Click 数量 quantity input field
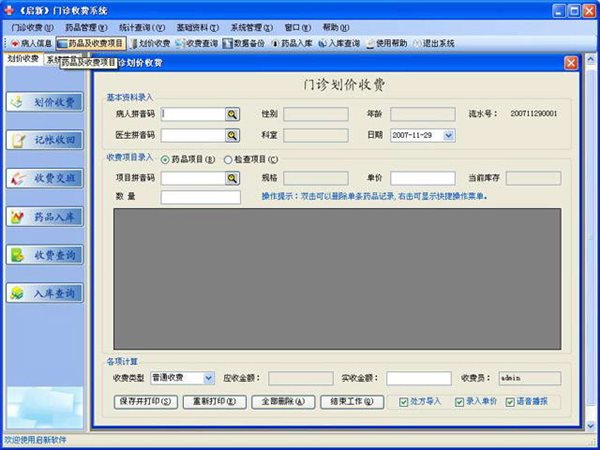 (x=201, y=197)
